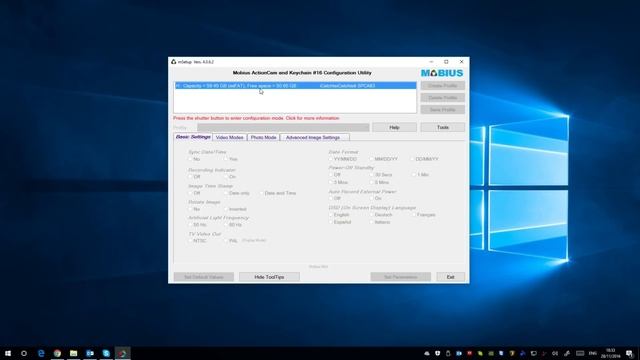The height and width of the screenshot is (360, 640).
Task: Click the mSetup app taskbar icon
Action: 122,353
